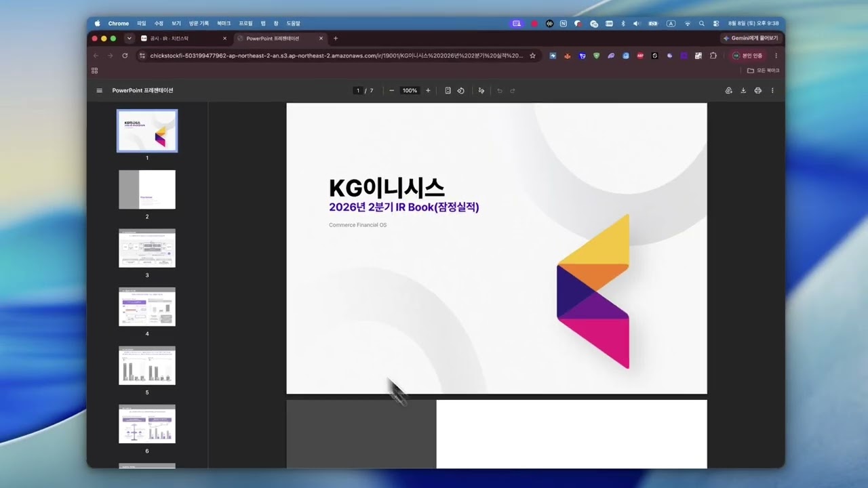This screenshot has width=868, height=488.
Task: Click the date and time in menu bar
Action: tap(753, 23)
